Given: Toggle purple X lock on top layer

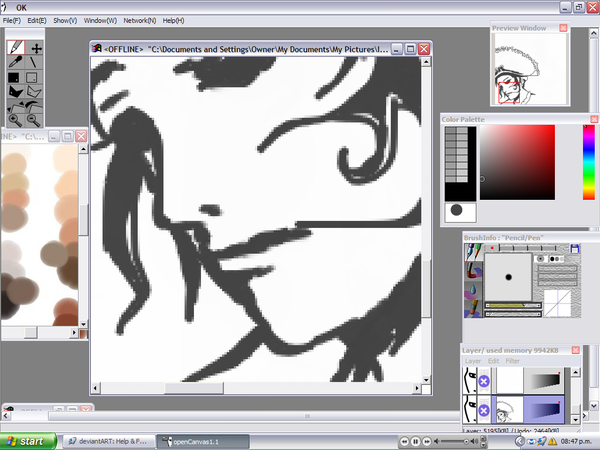Looking at the screenshot, I should coord(484,381).
